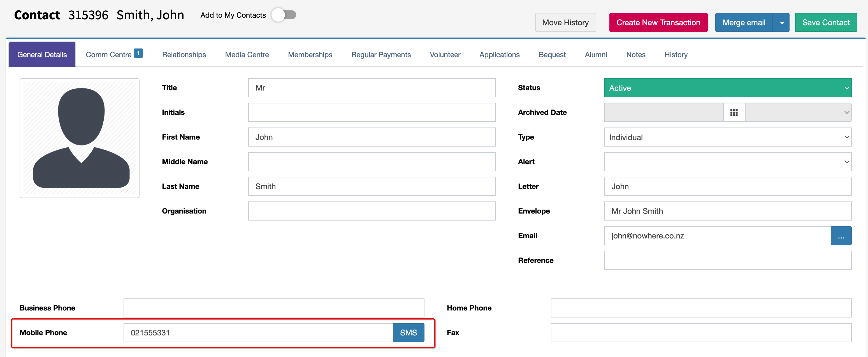Screen dimensions: 868x357
Task: Expand the Status dropdown showing Active
Action: click(728, 88)
